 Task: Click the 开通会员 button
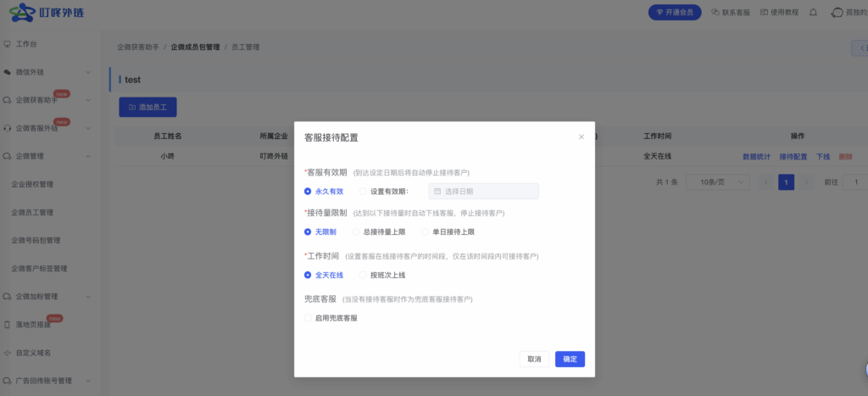click(x=675, y=13)
